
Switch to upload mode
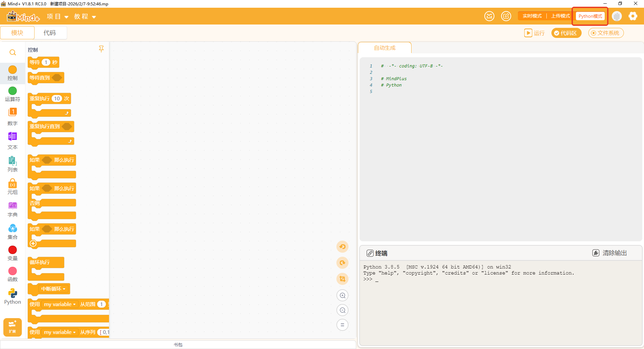tap(560, 16)
